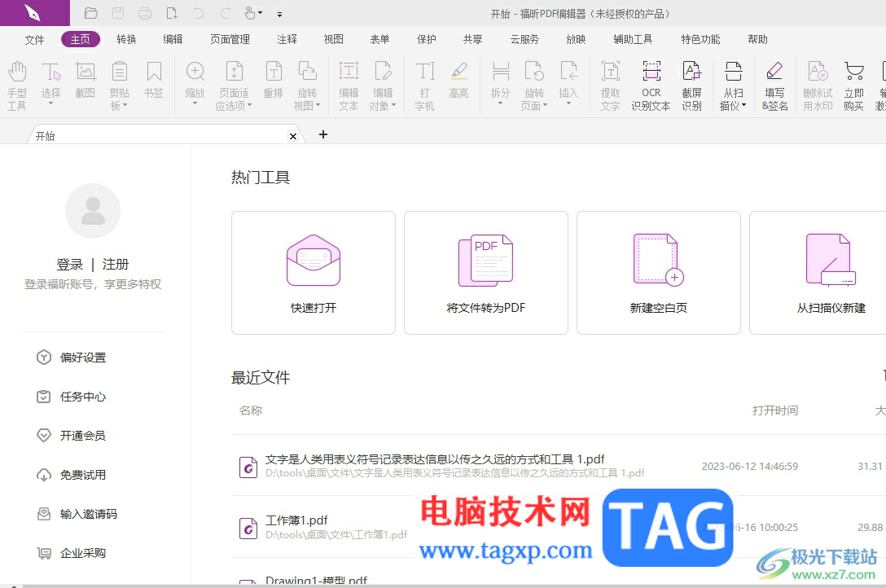Open the Bookmark (书签) tool
Image resolution: width=886 pixels, height=588 pixels.
click(x=154, y=80)
